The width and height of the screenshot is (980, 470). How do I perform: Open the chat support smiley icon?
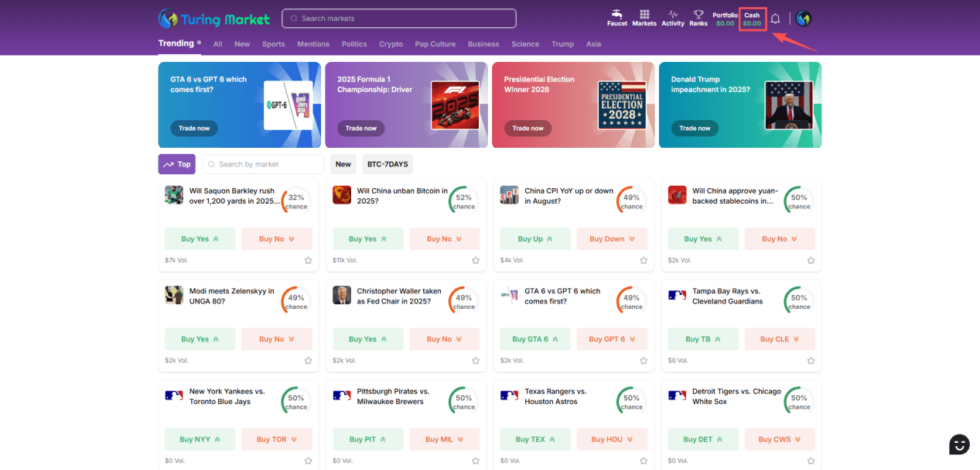[x=959, y=444]
